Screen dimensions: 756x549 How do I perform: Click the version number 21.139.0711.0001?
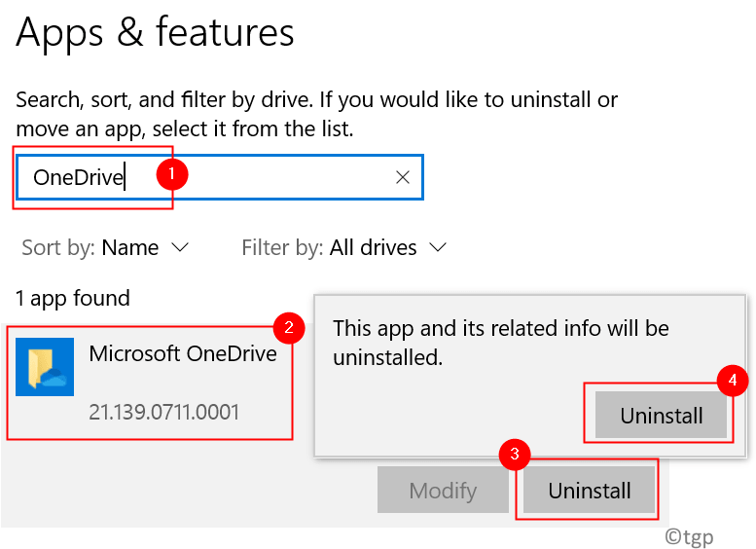(163, 413)
